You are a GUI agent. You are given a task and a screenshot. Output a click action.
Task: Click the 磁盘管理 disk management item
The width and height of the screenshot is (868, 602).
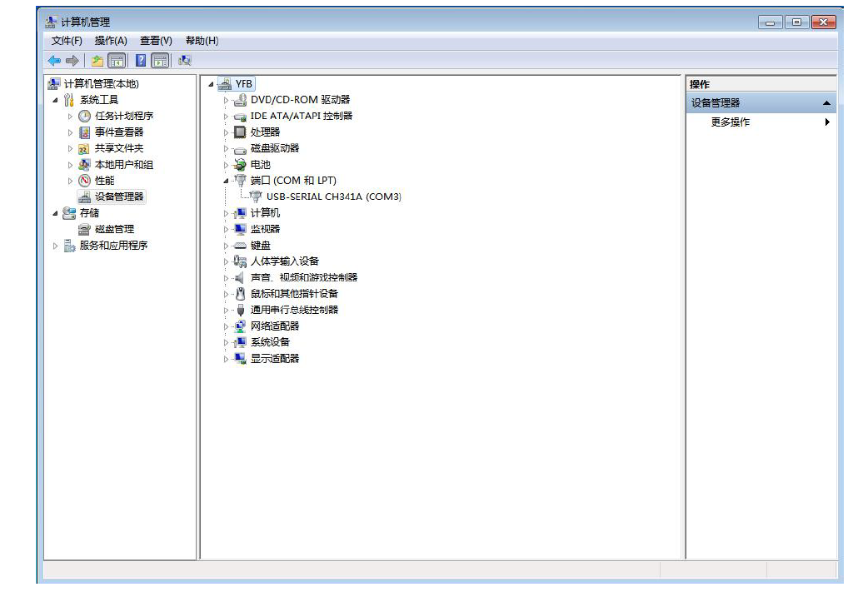coord(114,229)
